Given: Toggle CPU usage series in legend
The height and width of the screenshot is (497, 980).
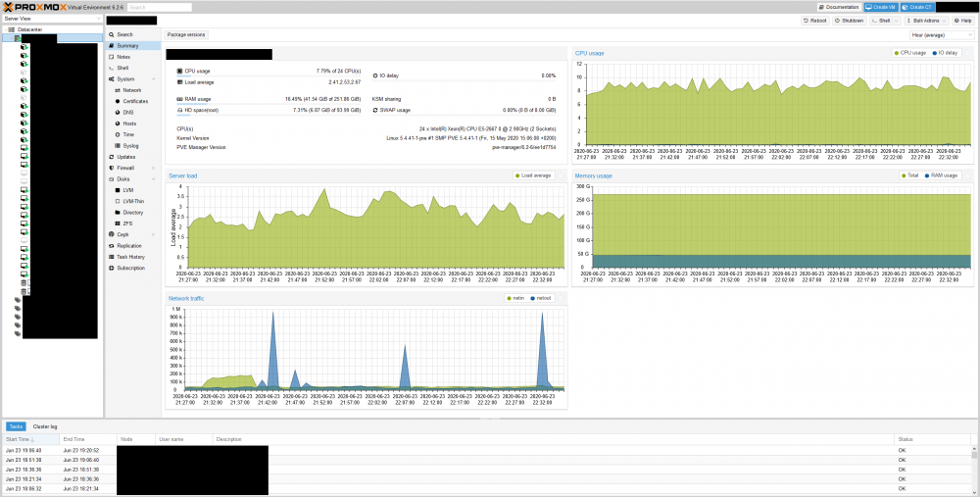Looking at the screenshot, I should [910, 53].
